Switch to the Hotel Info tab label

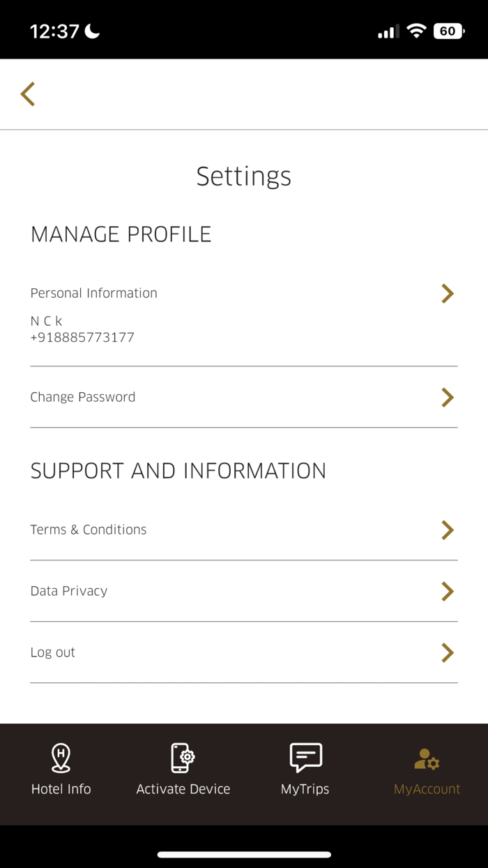pyautogui.click(x=61, y=789)
